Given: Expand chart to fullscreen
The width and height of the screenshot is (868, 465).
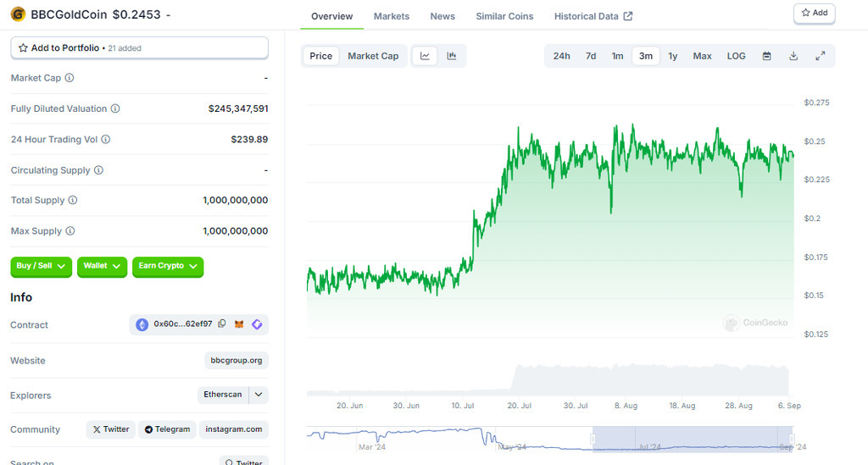Looking at the screenshot, I should (x=821, y=56).
